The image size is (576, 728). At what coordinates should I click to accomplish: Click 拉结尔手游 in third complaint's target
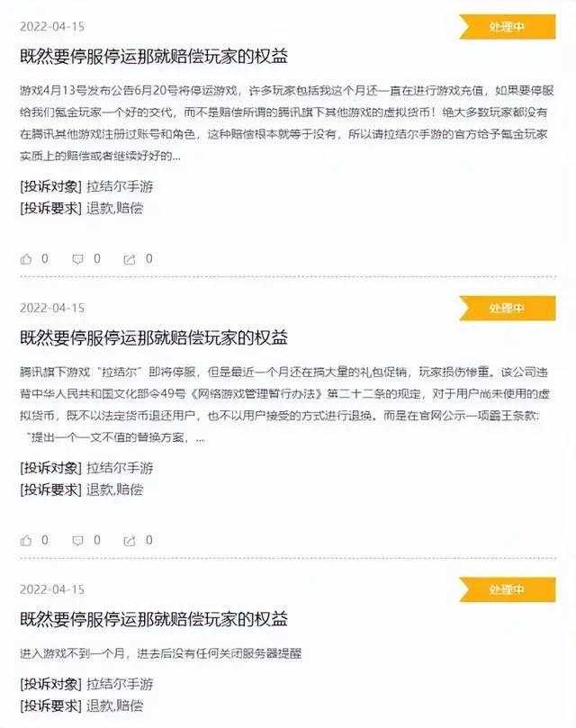120,684
